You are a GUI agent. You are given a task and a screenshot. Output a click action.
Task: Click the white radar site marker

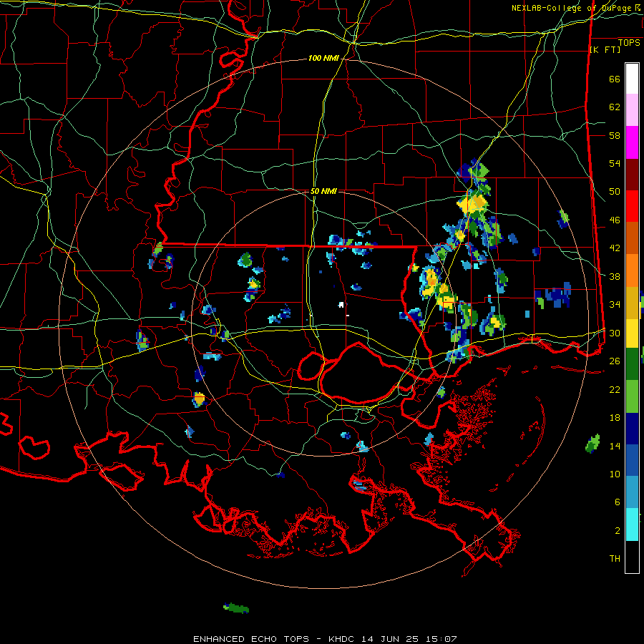(x=341, y=304)
